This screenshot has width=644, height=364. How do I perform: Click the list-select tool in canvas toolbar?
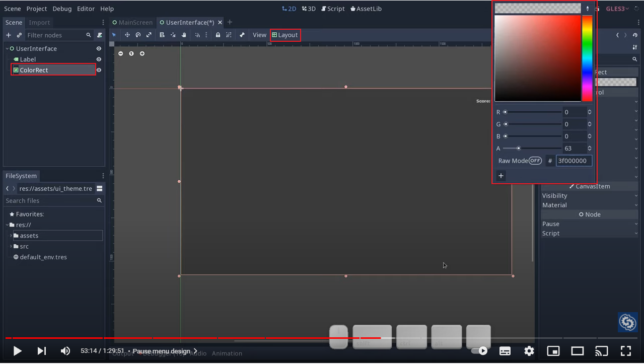(162, 35)
